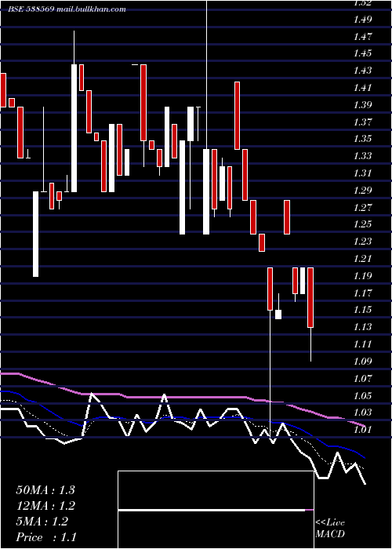Click the 1.45 price axis label

point(362,53)
